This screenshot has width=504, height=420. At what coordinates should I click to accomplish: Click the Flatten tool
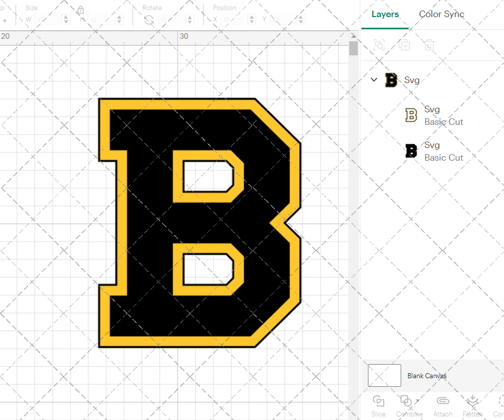click(473, 406)
